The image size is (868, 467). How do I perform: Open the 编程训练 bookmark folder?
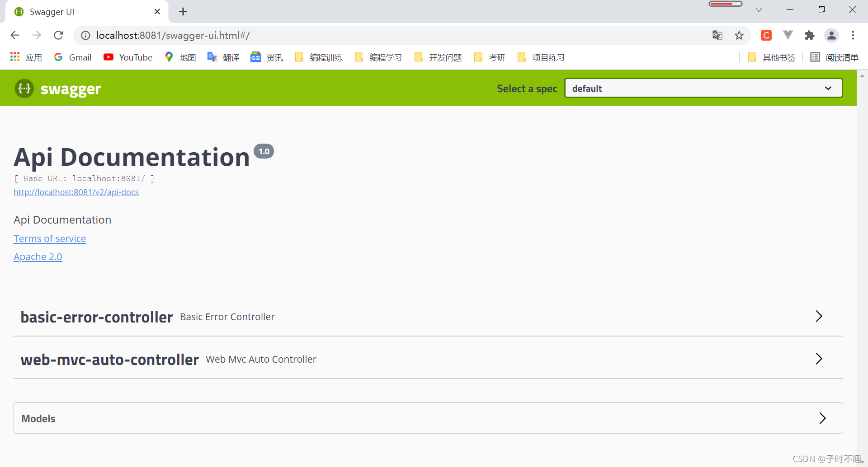coord(319,57)
